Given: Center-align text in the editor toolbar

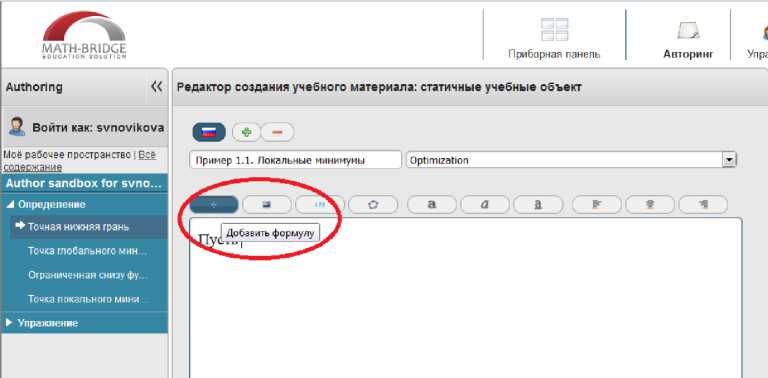Looking at the screenshot, I should (650, 205).
